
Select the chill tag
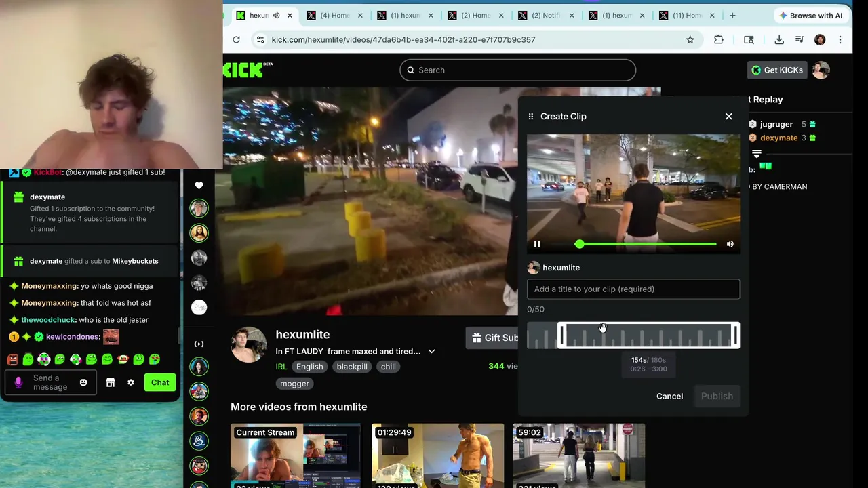(388, 367)
